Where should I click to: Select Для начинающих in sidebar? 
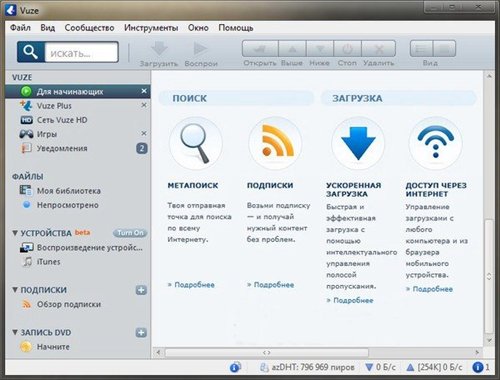[x=77, y=91]
